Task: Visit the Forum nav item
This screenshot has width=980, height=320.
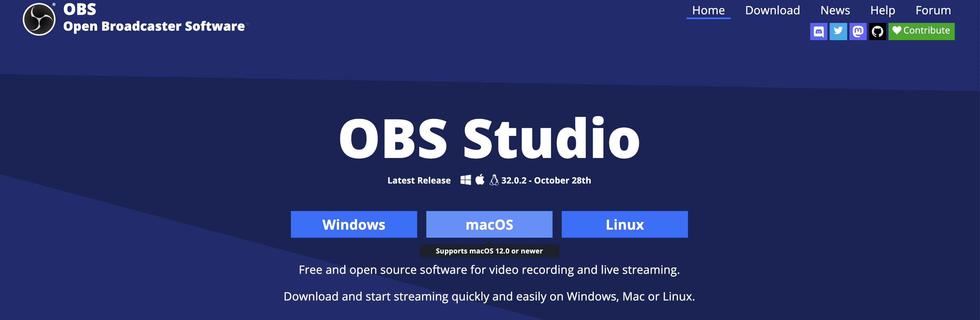Action: pyautogui.click(x=933, y=10)
